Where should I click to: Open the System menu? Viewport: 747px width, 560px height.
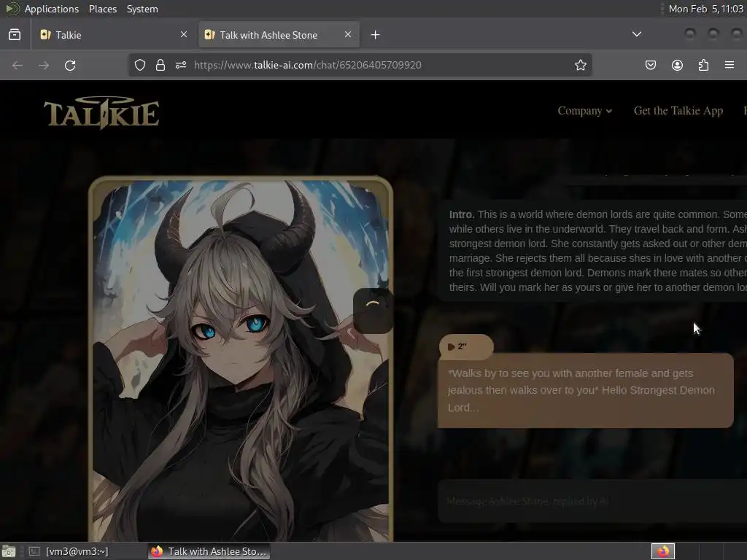(142, 9)
